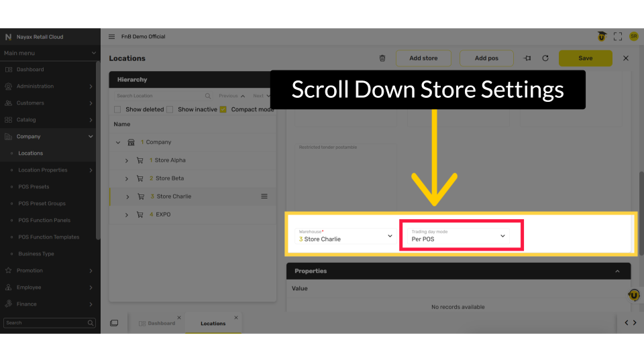Click the Store Beta cart icon
644x362 pixels.
pyautogui.click(x=140, y=178)
